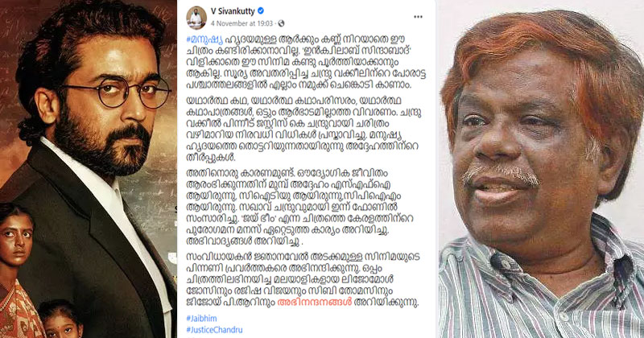The image size is (644, 338).
Task: Click the paragraph beginning 'സംവിധായകൻ ജ്ഞാനവേൽ'
Action: (303, 279)
